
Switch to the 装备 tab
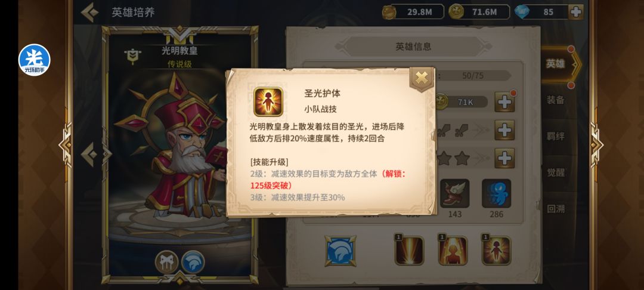click(x=555, y=100)
